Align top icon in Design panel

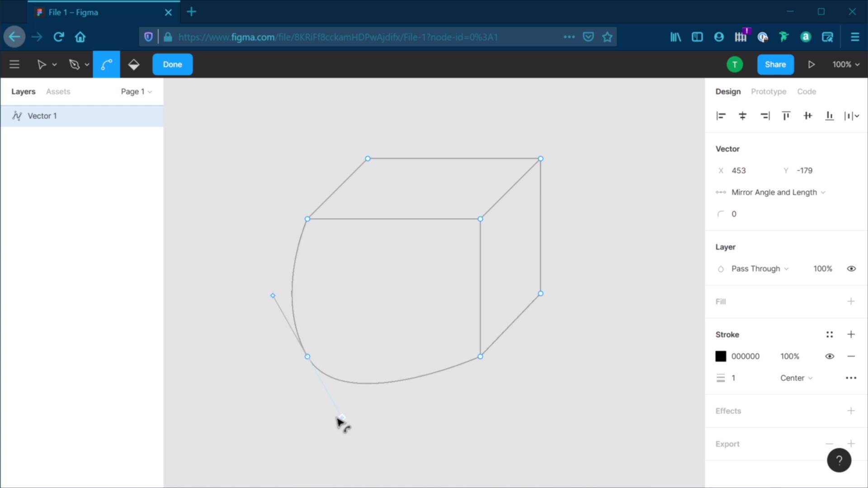(x=786, y=116)
